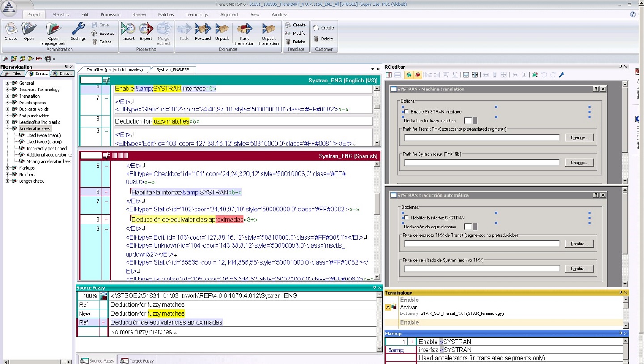Toggle the plus status on Spanish segment 8

[x=106, y=219]
